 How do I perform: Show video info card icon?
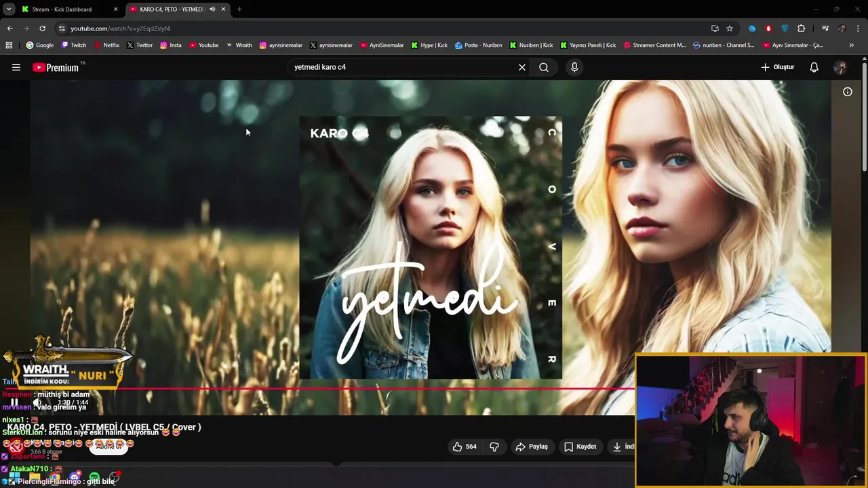click(x=848, y=91)
